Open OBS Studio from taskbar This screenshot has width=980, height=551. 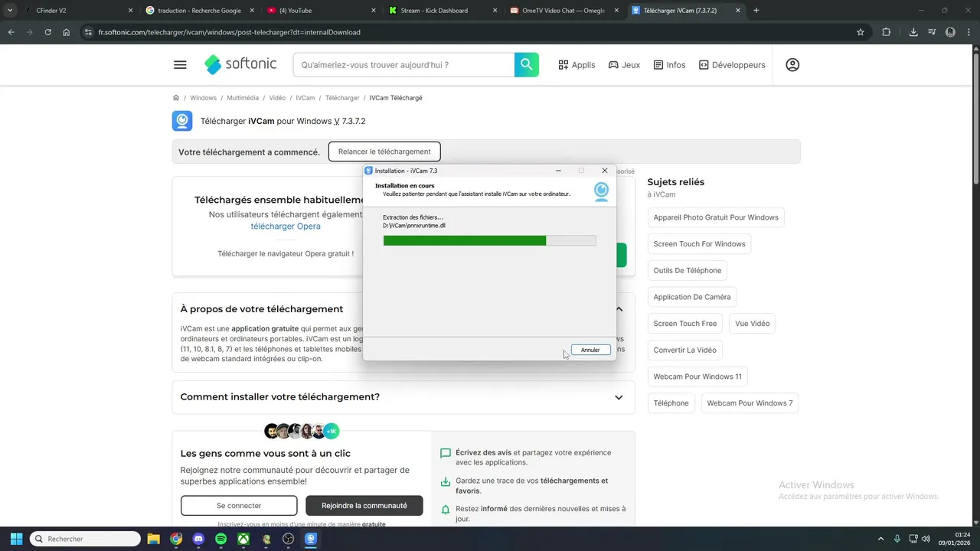[x=289, y=539]
